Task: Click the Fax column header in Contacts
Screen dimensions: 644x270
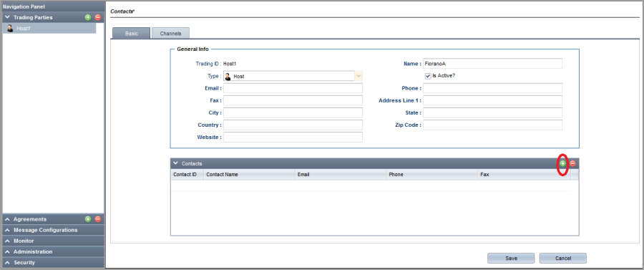Action: 524,175
